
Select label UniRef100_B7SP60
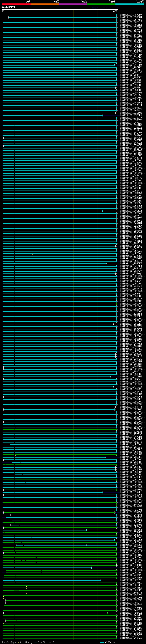point(131,311)
